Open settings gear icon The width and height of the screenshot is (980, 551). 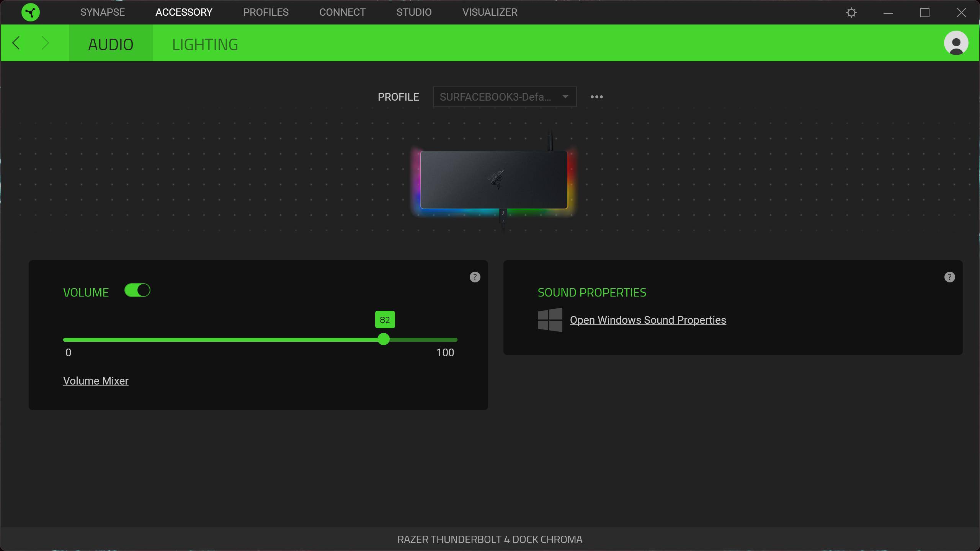coord(851,13)
